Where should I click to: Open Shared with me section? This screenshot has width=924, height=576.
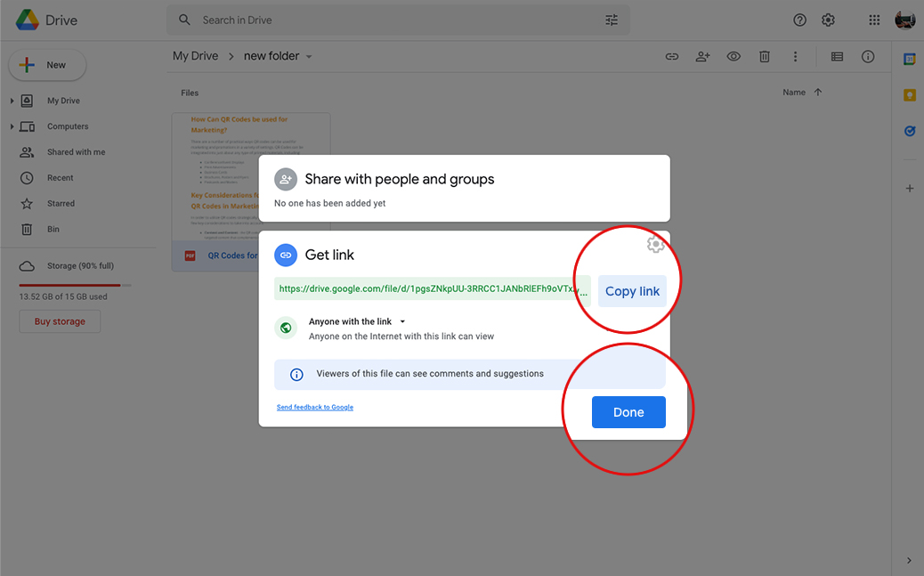point(76,152)
